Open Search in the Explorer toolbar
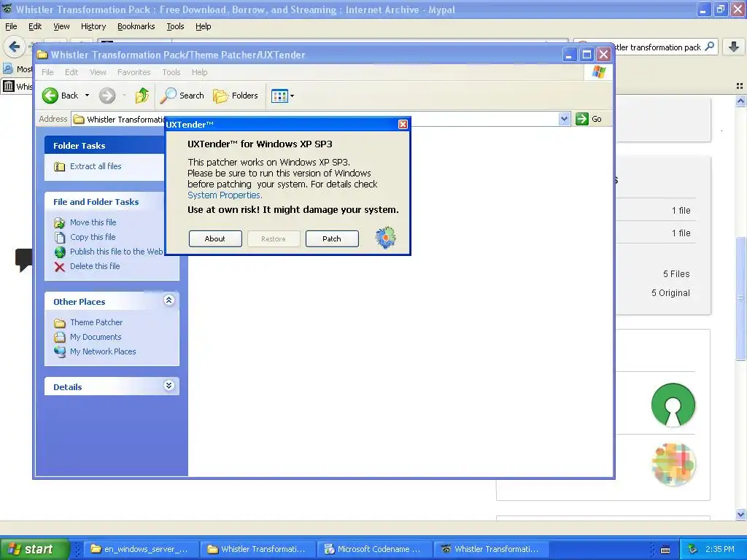Image resolution: width=747 pixels, height=560 pixels. 182,96
